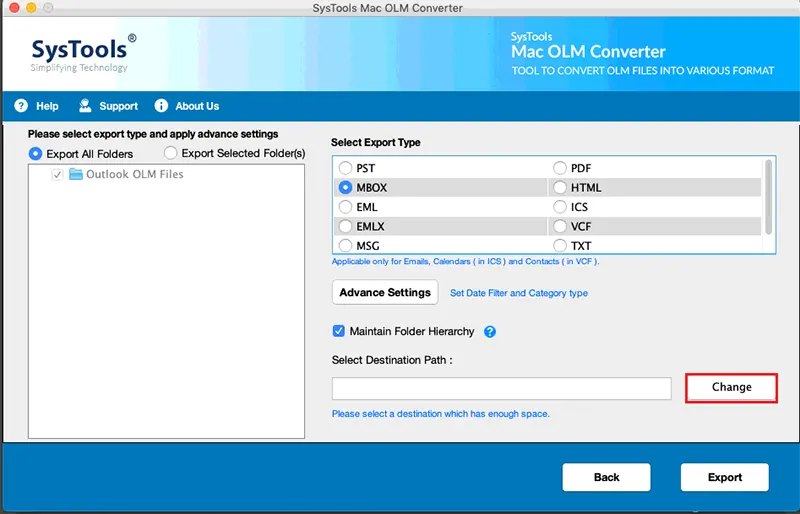Click the yellow minimize window button
This screenshot has height=514, width=800.
(x=31, y=8)
